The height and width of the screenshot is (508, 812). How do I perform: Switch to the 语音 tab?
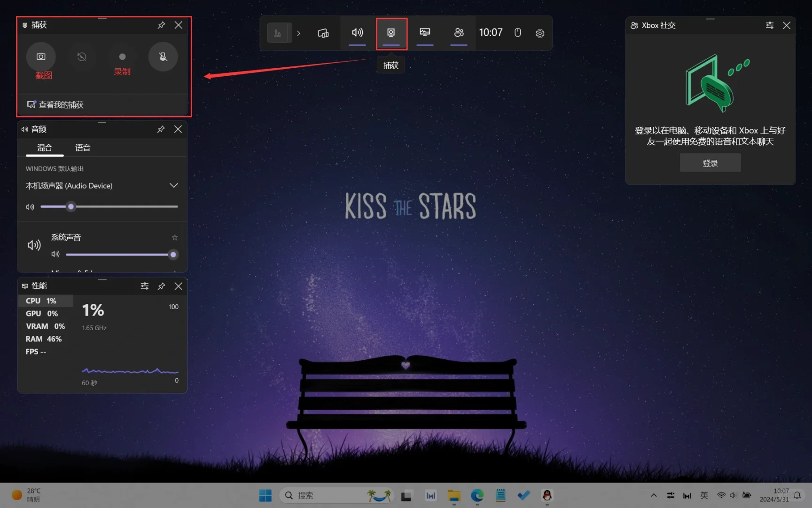click(x=83, y=148)
